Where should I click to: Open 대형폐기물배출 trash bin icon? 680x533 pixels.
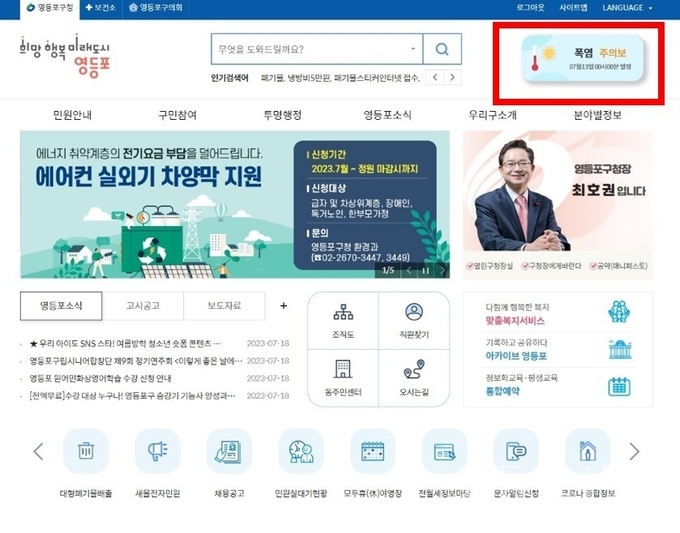(x=86, y=452)
